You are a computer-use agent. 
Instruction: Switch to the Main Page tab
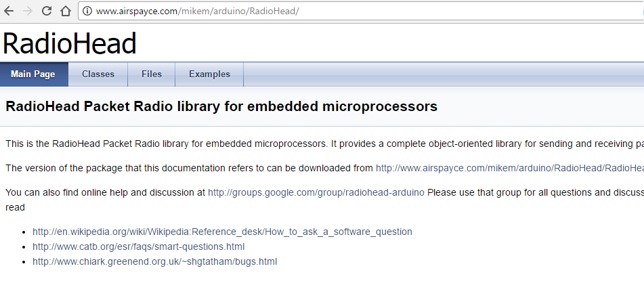33,74
